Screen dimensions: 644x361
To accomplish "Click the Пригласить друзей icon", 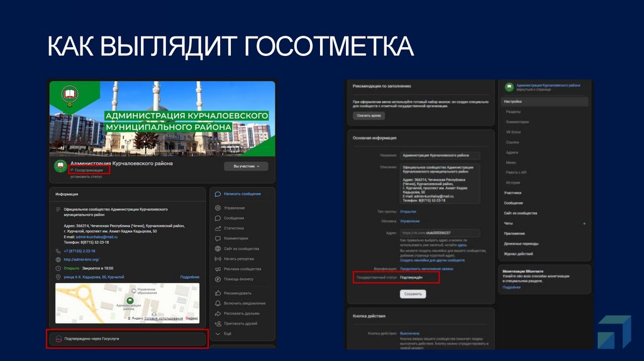I will coord(218,323).
